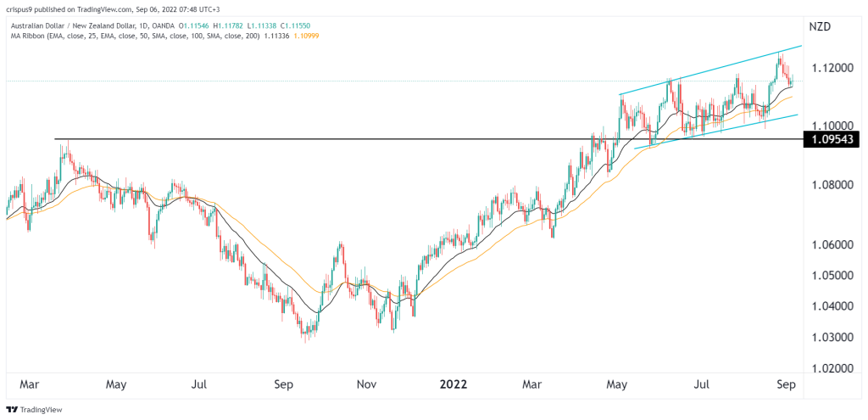Click the Australian Dollar / New Zealand Dollar title
Viewport: 868px width, 420px height.
(x=72, y=26)
